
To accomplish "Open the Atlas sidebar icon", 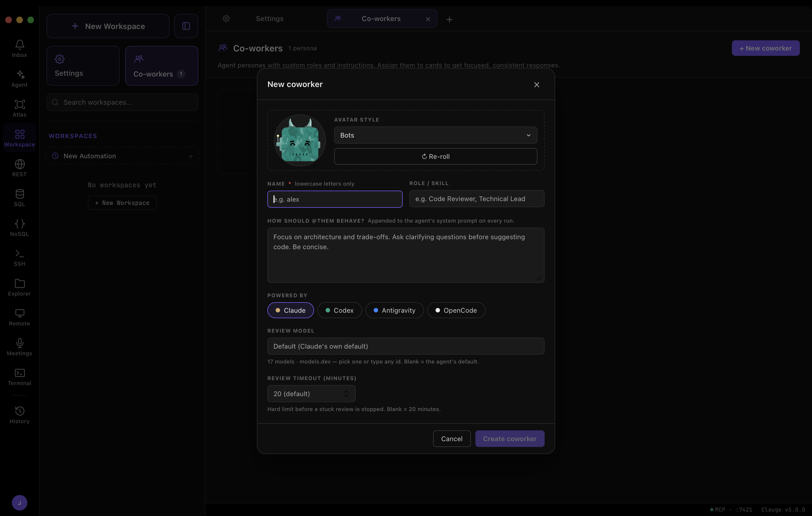I will point(20,104).
